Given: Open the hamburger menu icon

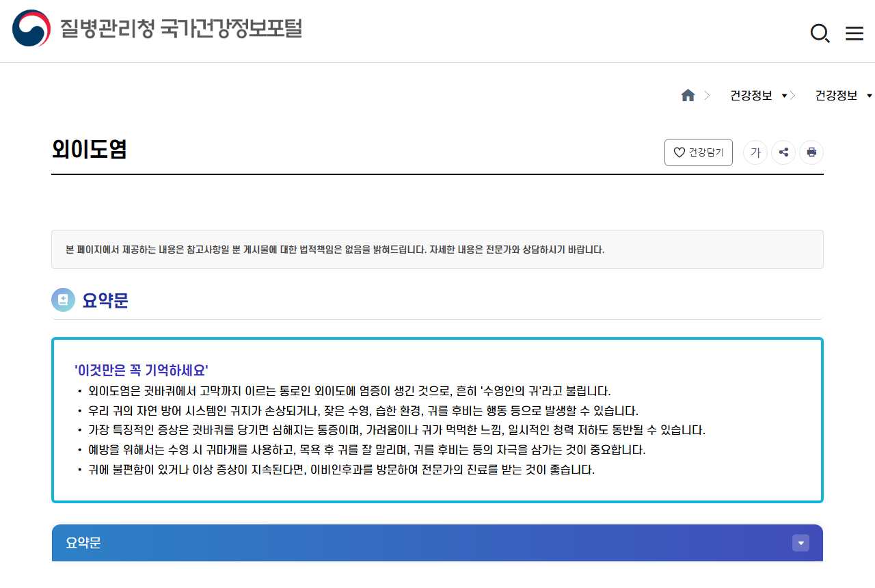Looking at the screenshot, I should (854, 33).
